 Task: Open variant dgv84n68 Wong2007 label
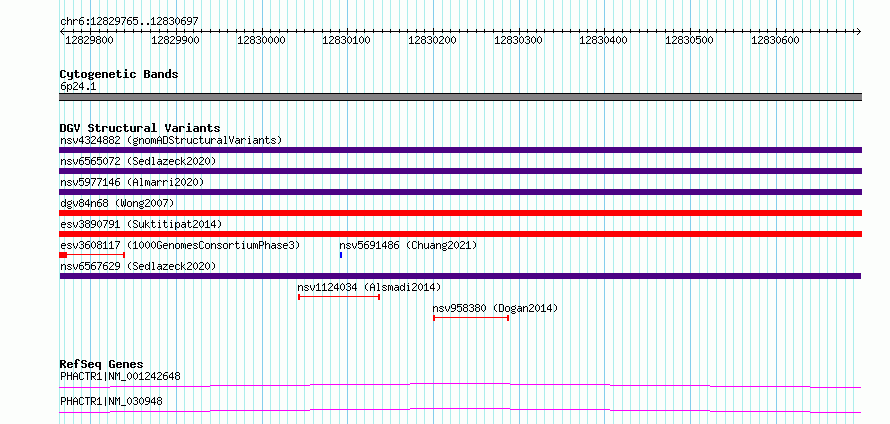[117, 203]
